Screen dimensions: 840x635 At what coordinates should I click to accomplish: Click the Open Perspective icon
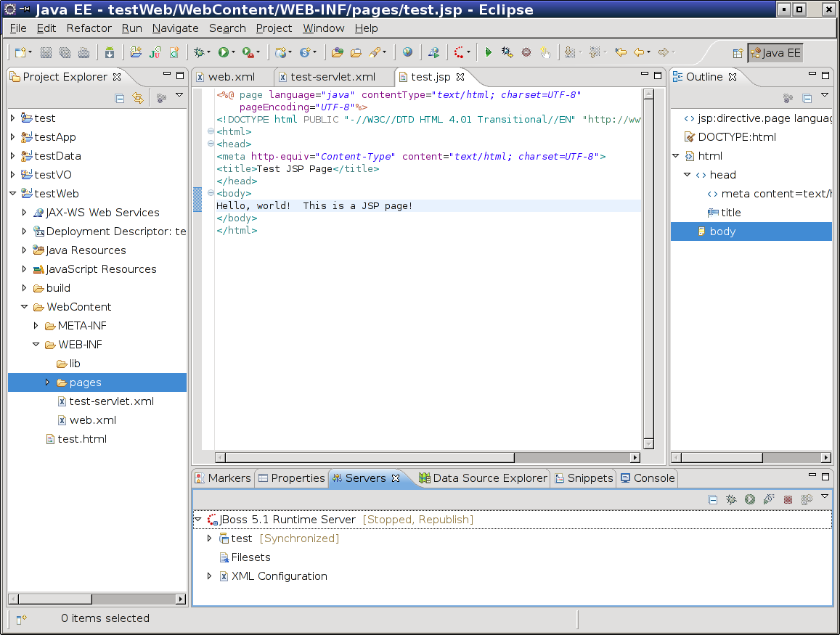coord(738,53)
